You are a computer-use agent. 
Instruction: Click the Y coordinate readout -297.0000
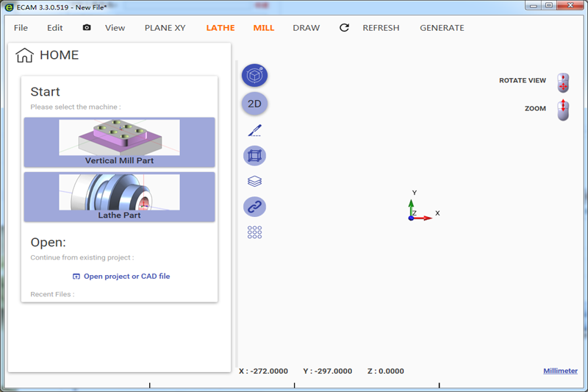[327, 371]
